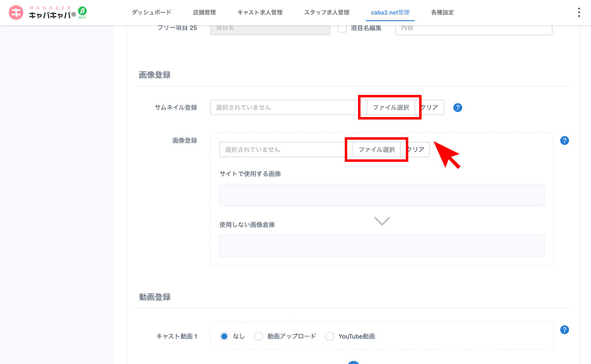Viewport: 591px width, 364px height.
Task: Open help icon for キャスト動画 1
Action: pyautogui.click(x=565, y=330)
